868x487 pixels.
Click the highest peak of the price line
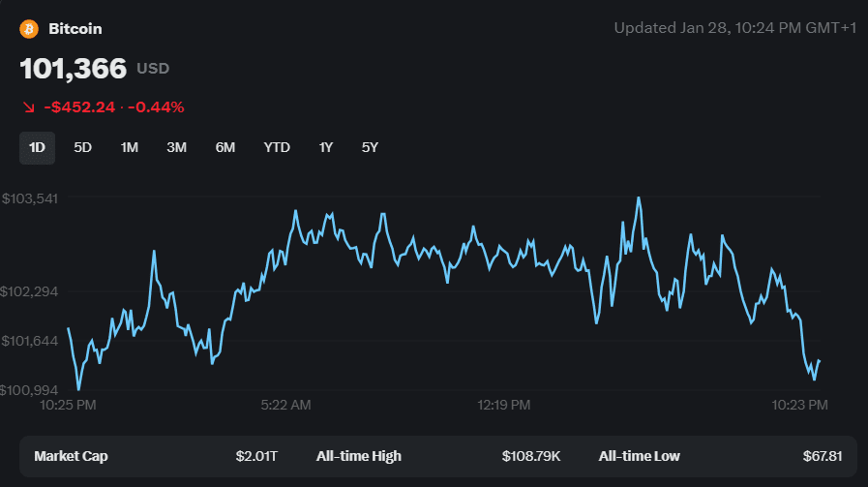639,198
